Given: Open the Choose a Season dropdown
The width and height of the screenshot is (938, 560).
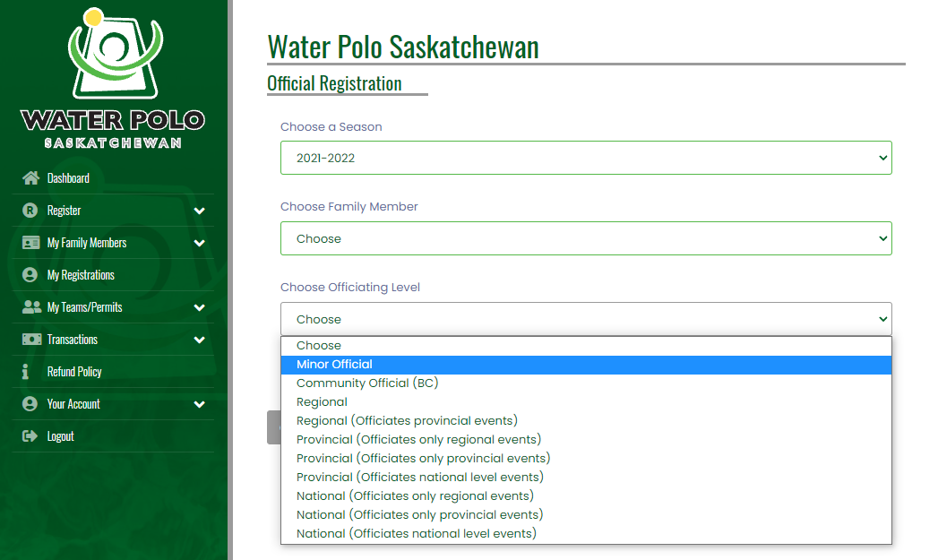Looking at the screenshot, I should point(586,158).
